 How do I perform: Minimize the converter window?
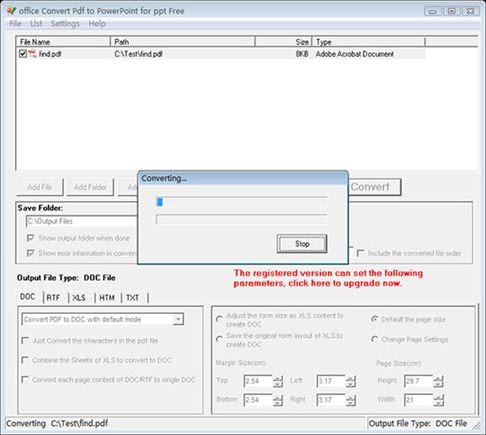[433, 11]
